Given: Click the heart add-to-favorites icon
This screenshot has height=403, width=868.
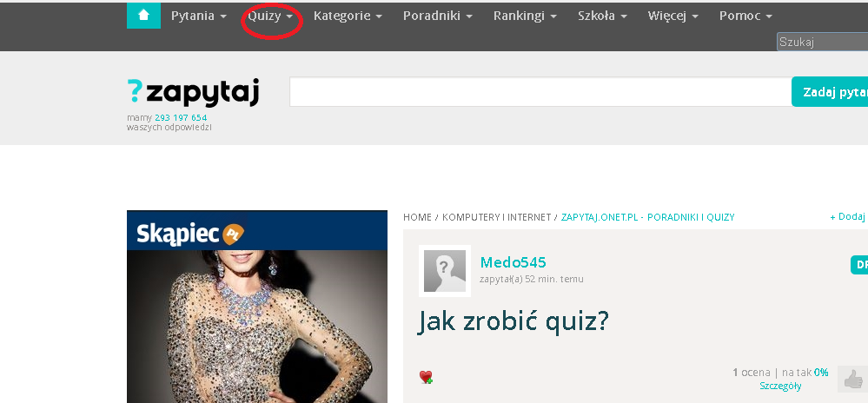Looking at the screenshot, I should [426, 377].
